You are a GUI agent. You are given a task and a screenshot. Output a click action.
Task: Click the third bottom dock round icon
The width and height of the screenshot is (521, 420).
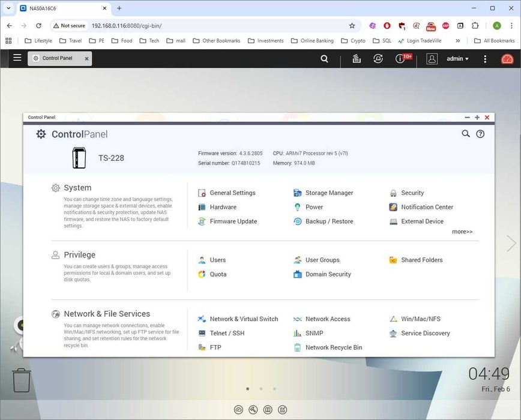268,410
